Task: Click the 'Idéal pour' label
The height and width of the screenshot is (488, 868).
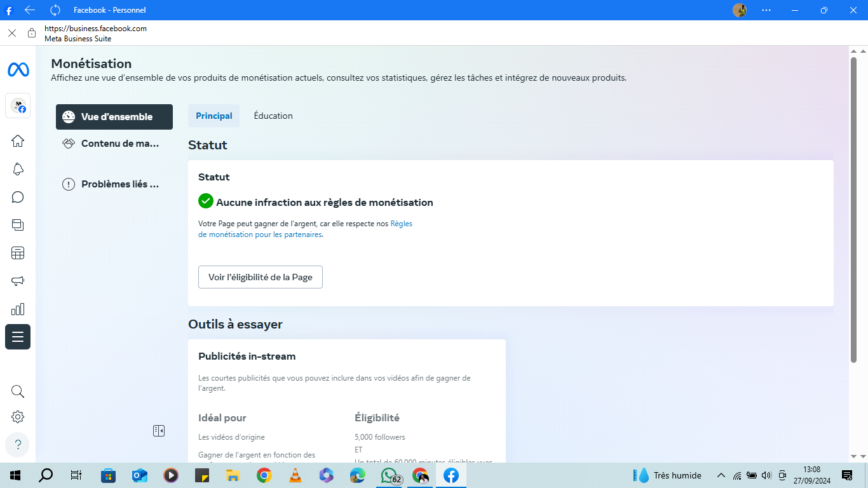Action: click(x=222, y=417)
